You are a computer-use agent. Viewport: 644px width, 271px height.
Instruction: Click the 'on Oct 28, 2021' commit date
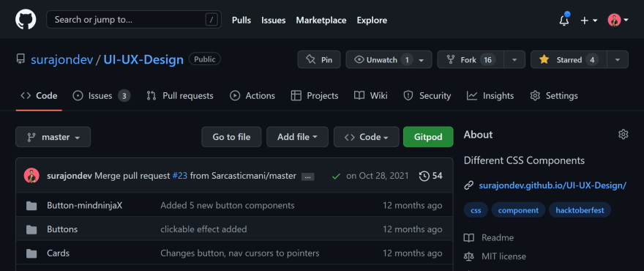click(x=378, y=176)
